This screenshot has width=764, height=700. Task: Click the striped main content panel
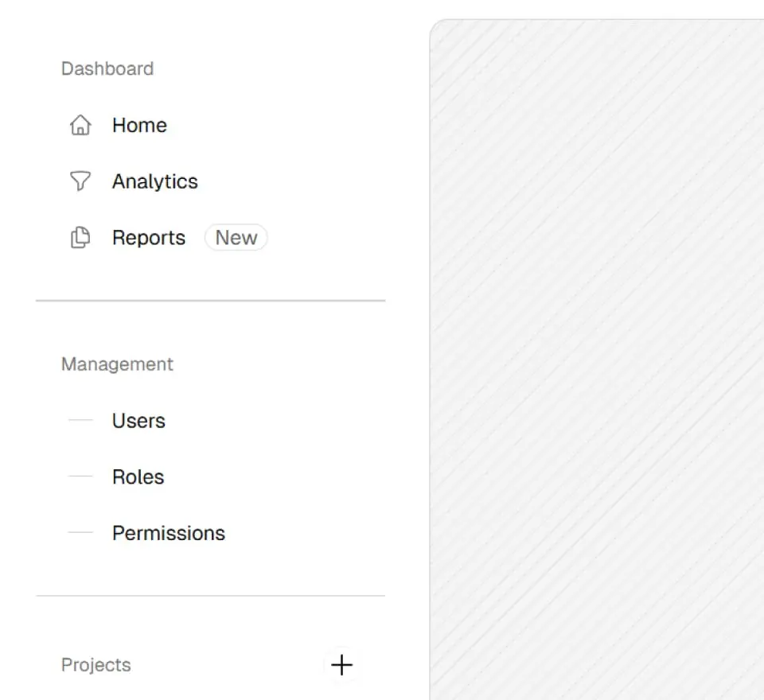tap(597, 358)
